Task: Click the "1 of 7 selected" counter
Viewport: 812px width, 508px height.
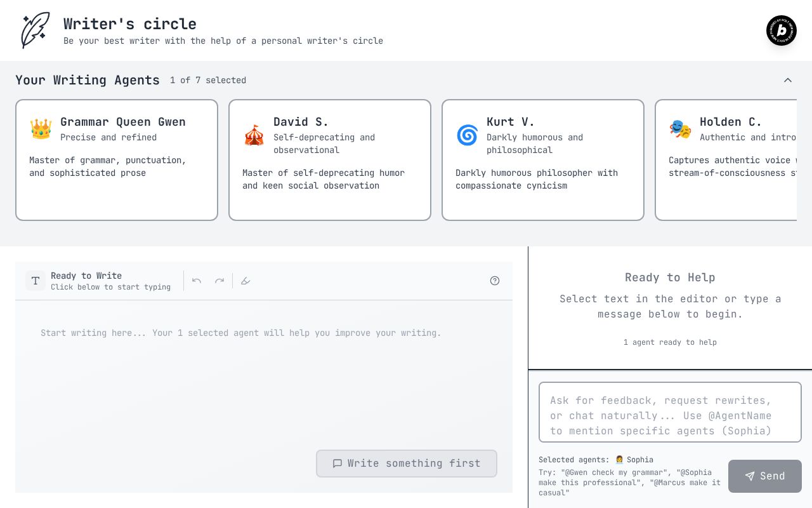Action: [x=208, y=80]
